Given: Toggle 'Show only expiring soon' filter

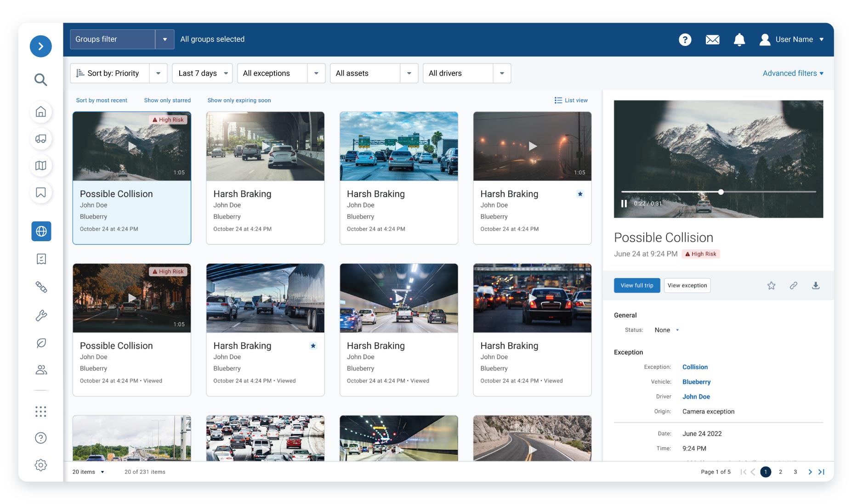Looking at the screenshot, I should click(239, 100).
